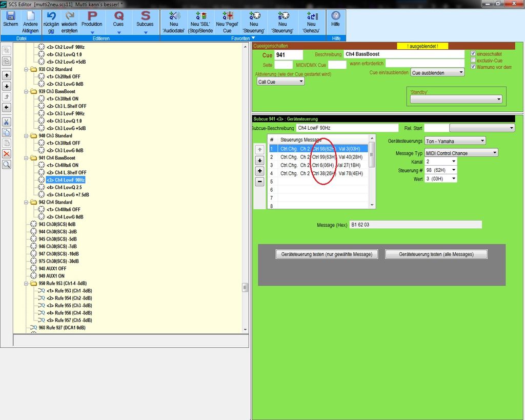This screenshot has height=420, width=525.
Task: Collapse the '939 Ch3 BassBoost' tree node
Action: click(26, 91)
